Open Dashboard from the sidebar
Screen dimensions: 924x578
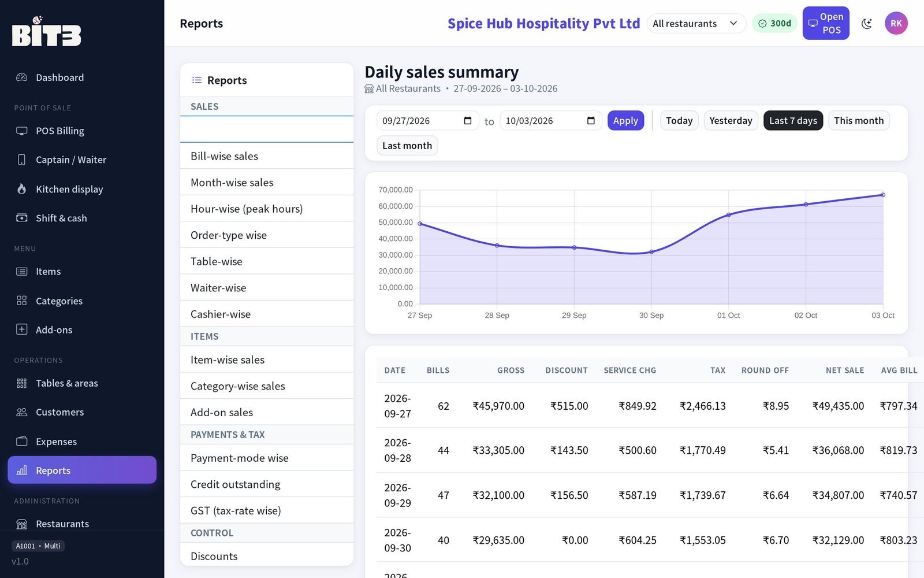click(82, 77)
